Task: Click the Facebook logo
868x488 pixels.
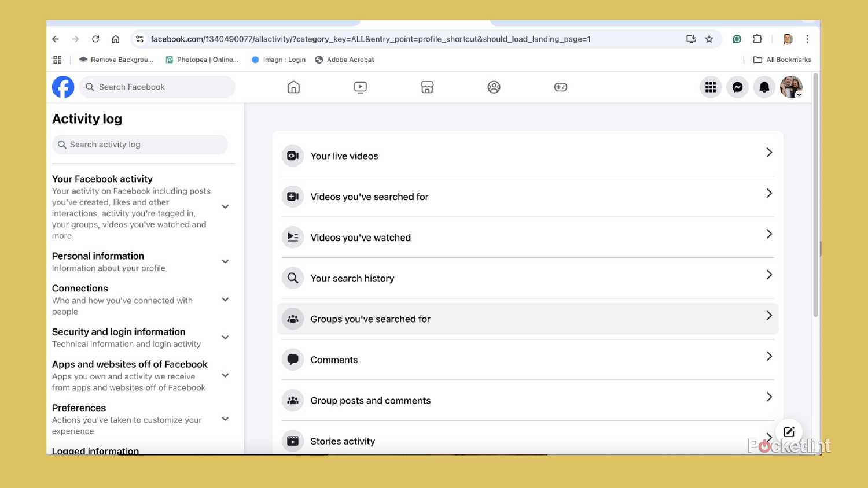Action: click(x=62, y=87)
